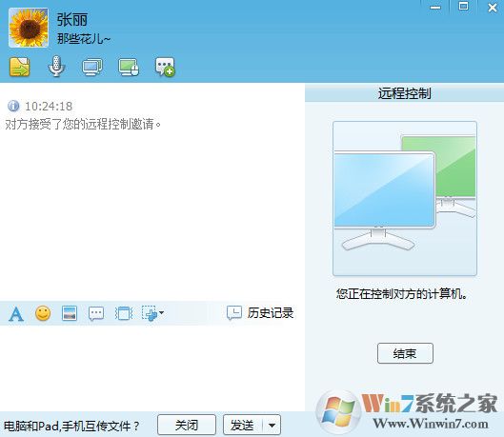Send a window shake icon
Screen dimensions: 504x437
[x=124, y=313]
